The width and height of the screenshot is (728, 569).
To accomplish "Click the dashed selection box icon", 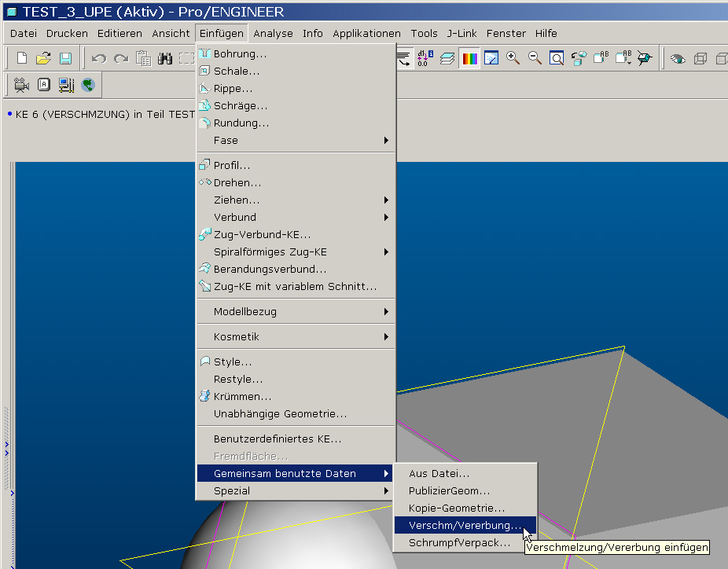I will click(x=186, y=58).
